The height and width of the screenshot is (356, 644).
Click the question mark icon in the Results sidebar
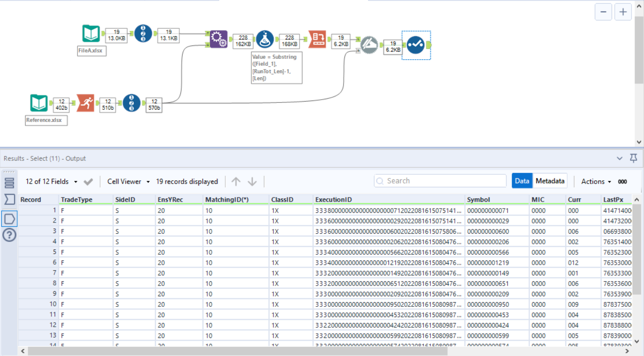(10, 235)
